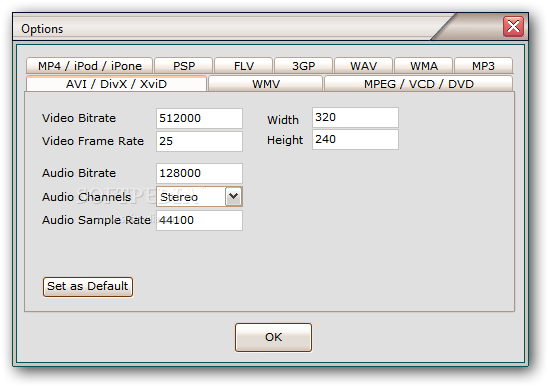
Task: Select the MP3 tab
Action: pos(484,66)
